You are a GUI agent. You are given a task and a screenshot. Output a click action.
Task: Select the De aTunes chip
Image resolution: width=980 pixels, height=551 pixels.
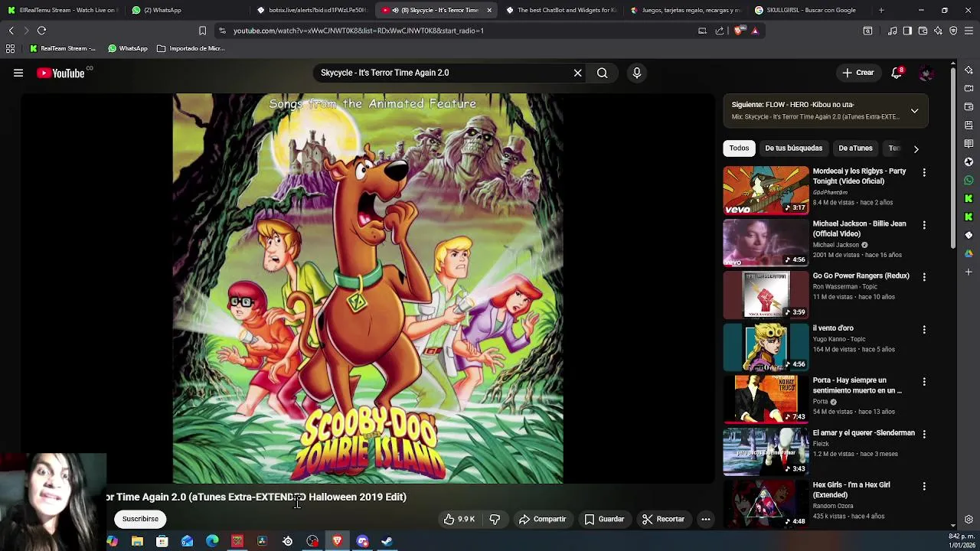coord(855,148)
